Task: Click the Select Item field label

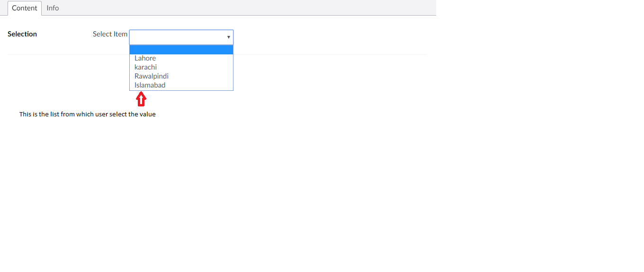Action: [110, 34]
